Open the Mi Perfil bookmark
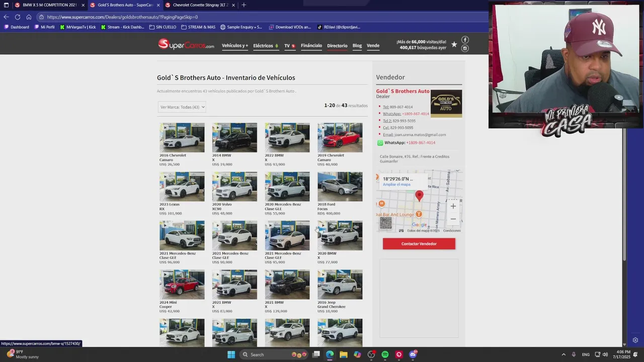 pyautogui.click(x=44, y=27)
